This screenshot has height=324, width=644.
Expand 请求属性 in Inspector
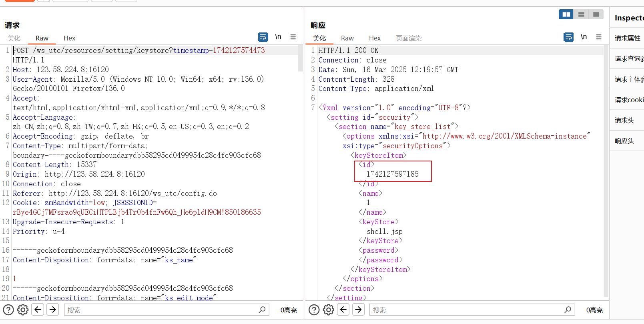point(627,38)
